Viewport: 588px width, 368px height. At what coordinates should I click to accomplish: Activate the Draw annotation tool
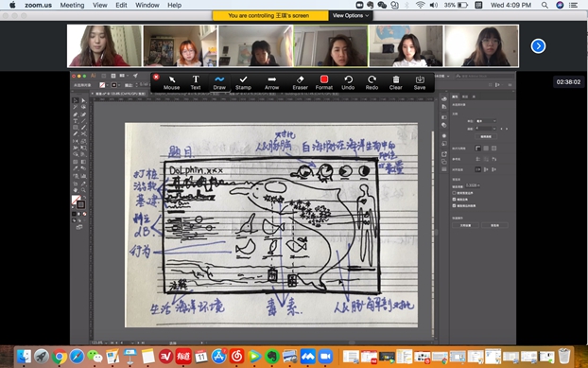(x=219, y=82)
